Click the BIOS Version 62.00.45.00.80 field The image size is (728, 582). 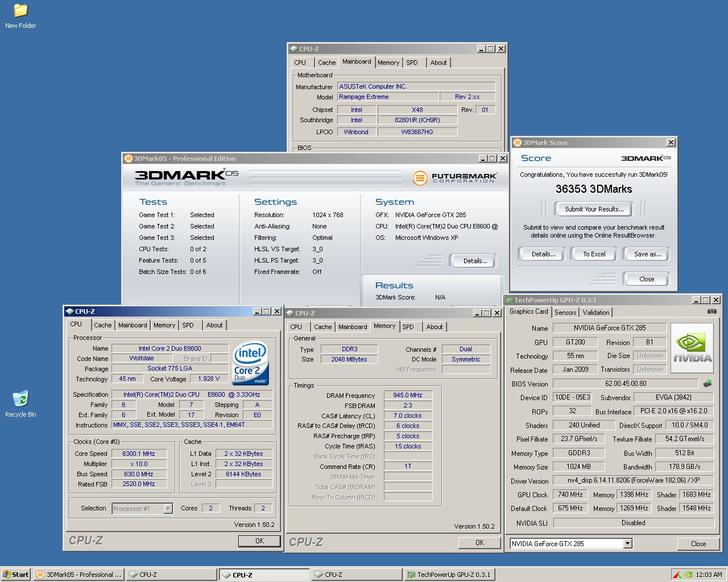click(x=626, y=384)
